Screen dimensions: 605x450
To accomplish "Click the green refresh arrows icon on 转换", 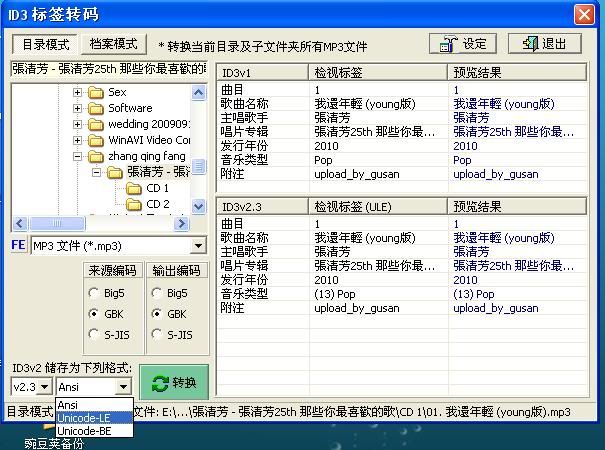I will coord(160,383).
